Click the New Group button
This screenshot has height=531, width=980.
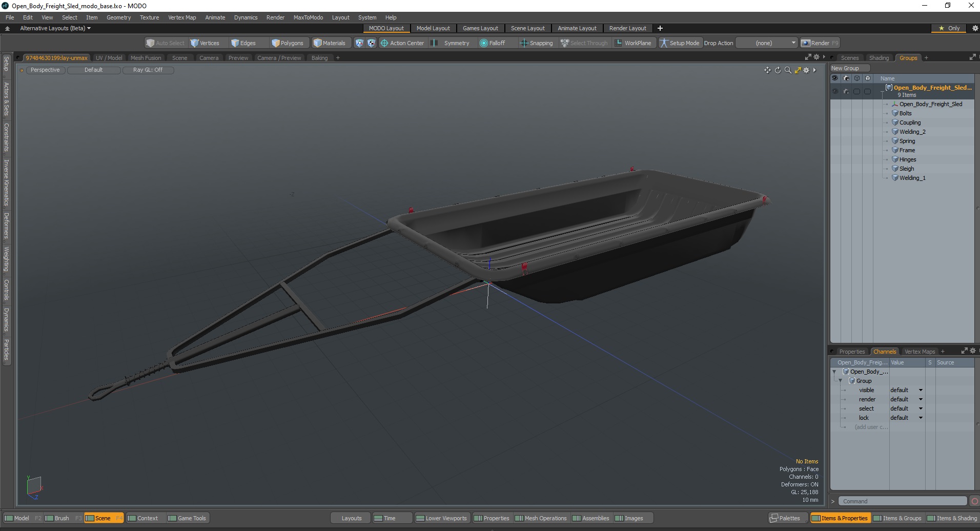(849, 68)
